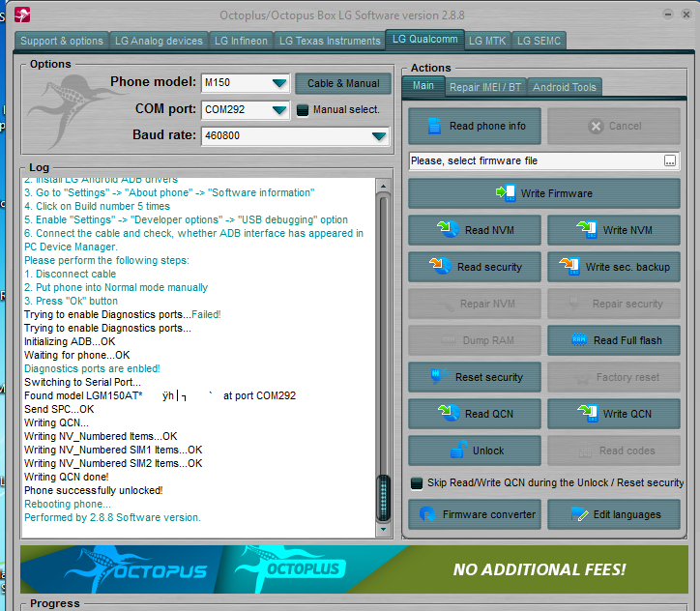Open the Android Tools tab
Viewport: 700px width, 611px height.
pos(565,87)
